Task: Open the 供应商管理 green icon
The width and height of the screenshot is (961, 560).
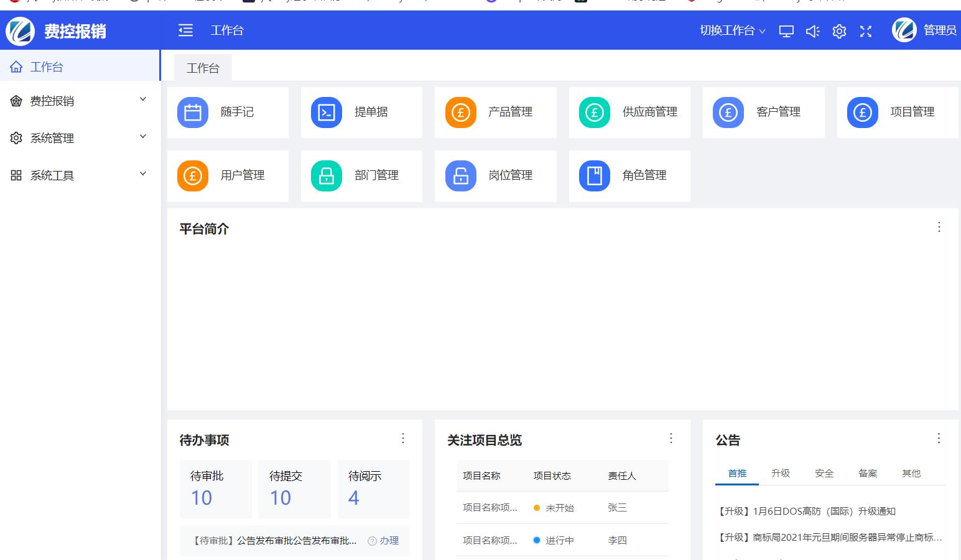Action: click(595, 112)
